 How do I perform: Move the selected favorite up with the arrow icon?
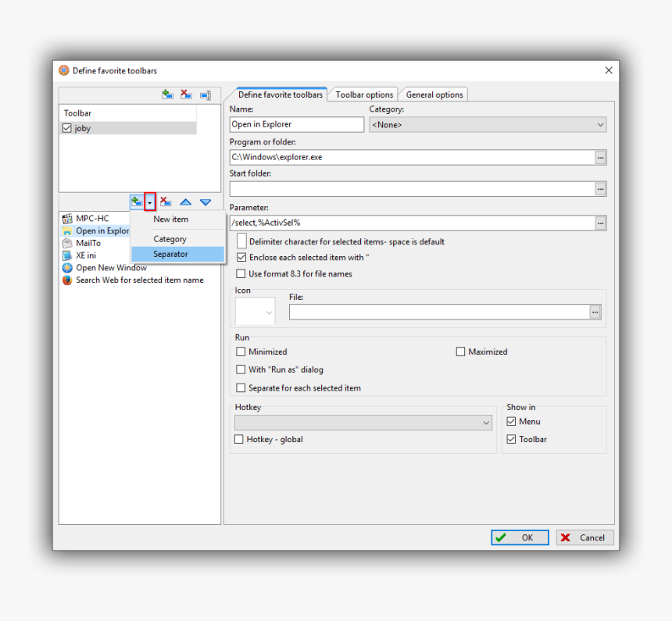pos(185,202)
